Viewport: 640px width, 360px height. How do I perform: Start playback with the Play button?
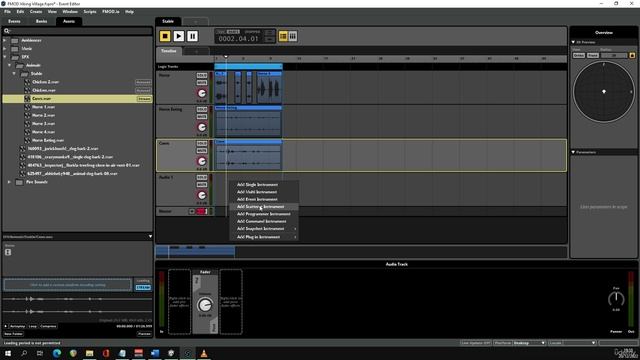[179, 36]
